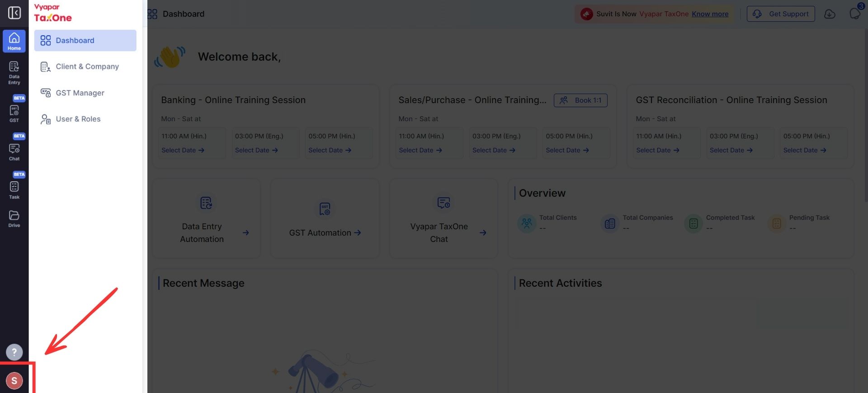Select date for Banking 03:00 PM session
This screenshot has height=393, width=868.
point(256,150)
